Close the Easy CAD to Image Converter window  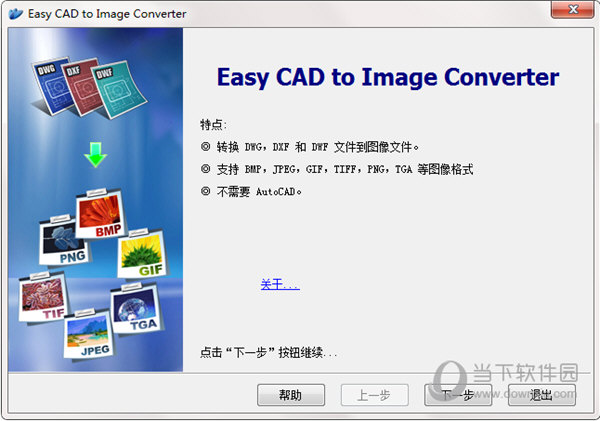click(572, 9)
